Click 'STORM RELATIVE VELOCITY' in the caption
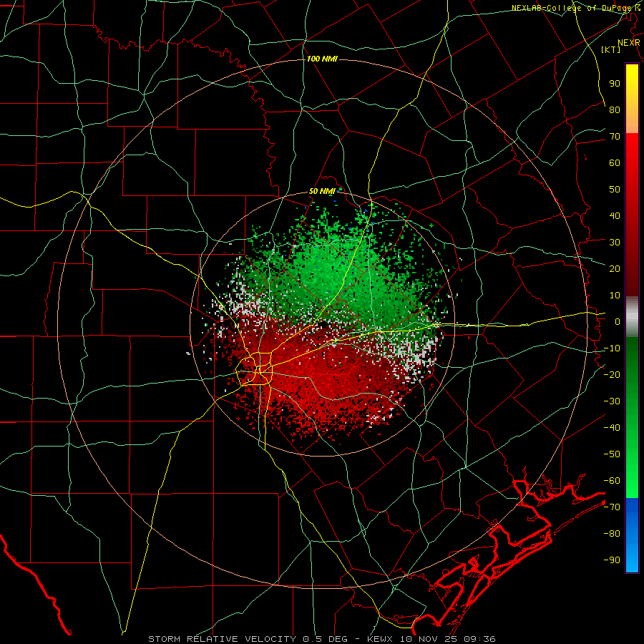The width and height of the screenshot is (644, 644). (222, 639)
